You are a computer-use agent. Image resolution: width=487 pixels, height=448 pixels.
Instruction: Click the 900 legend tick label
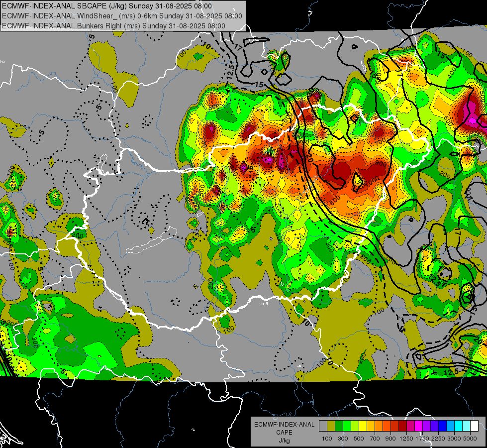[x=390, y=439]
